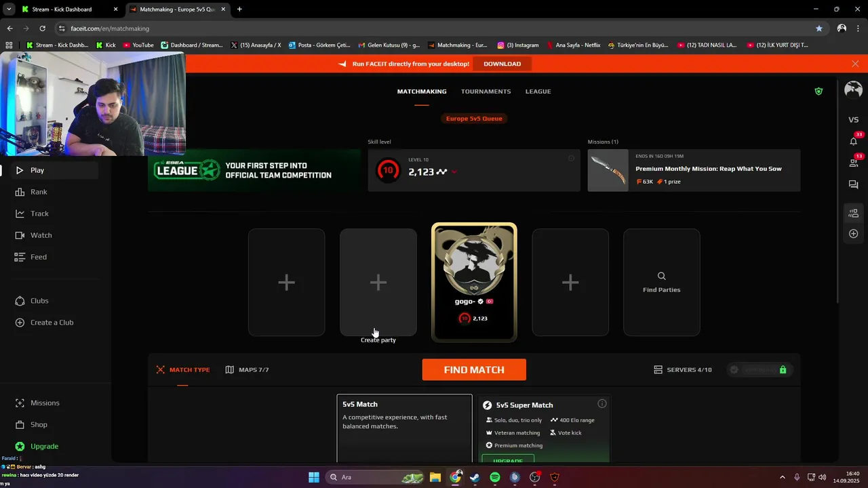Switch to the League tab
Image resolution: width=868 pixels, height=488 pixels.
coord(538,91)
